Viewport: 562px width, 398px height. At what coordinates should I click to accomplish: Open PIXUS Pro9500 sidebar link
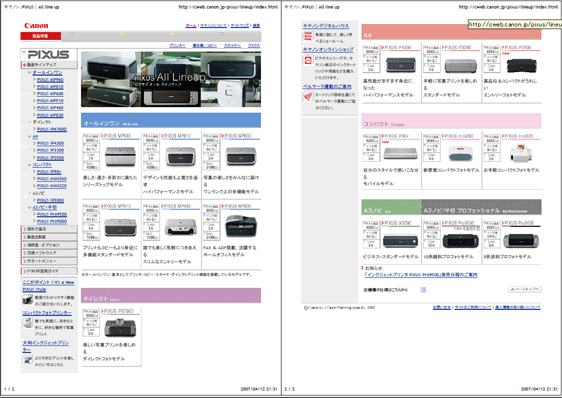tap(52, 214)
